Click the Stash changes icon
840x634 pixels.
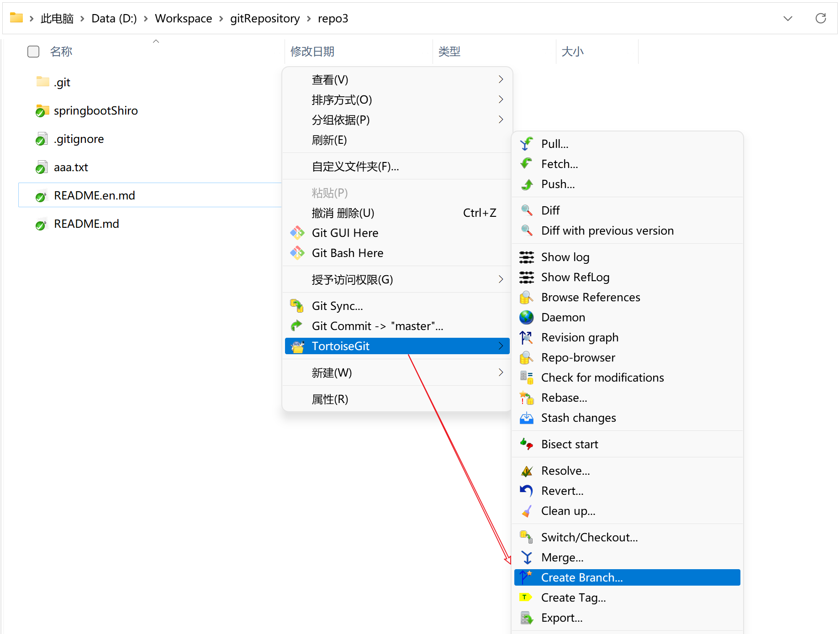tap(526, 418)
